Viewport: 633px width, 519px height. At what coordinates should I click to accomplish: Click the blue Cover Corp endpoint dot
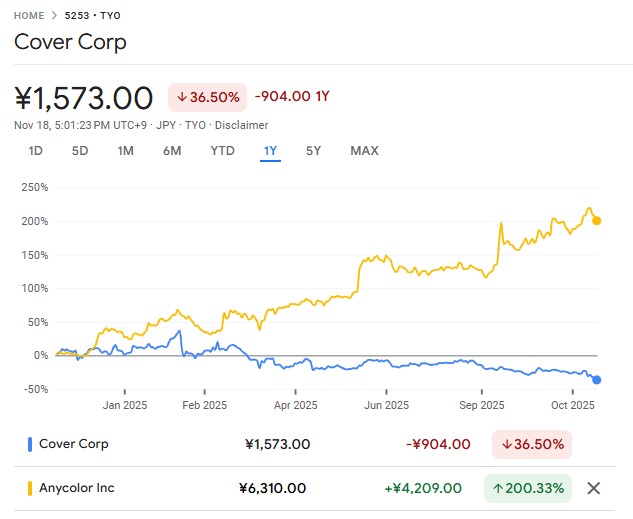(597, 379)
